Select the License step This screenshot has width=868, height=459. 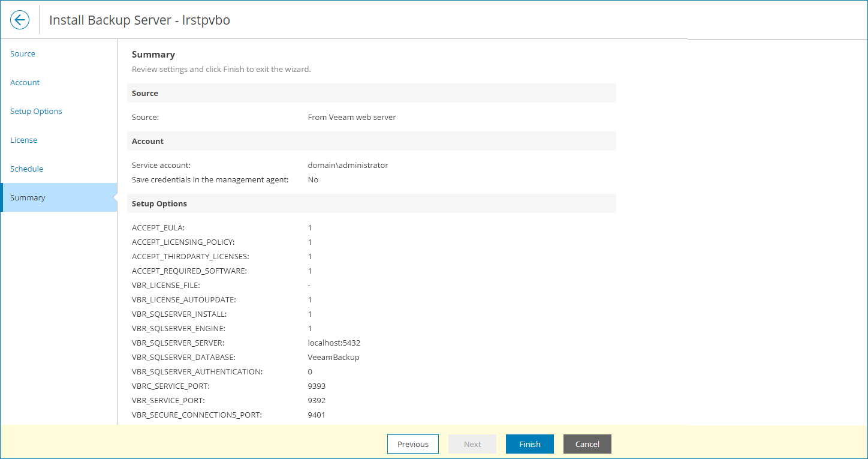pos(23,140)
